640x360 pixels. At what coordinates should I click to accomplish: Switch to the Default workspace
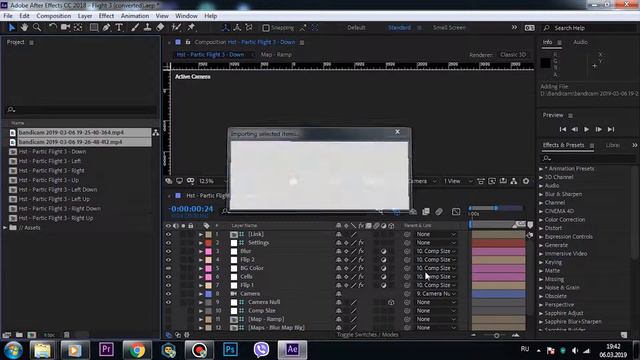[356, 28]
